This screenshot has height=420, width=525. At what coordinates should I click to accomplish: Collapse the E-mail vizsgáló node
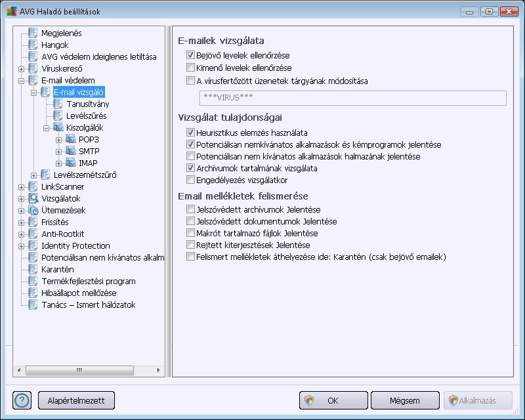[34, 93]
